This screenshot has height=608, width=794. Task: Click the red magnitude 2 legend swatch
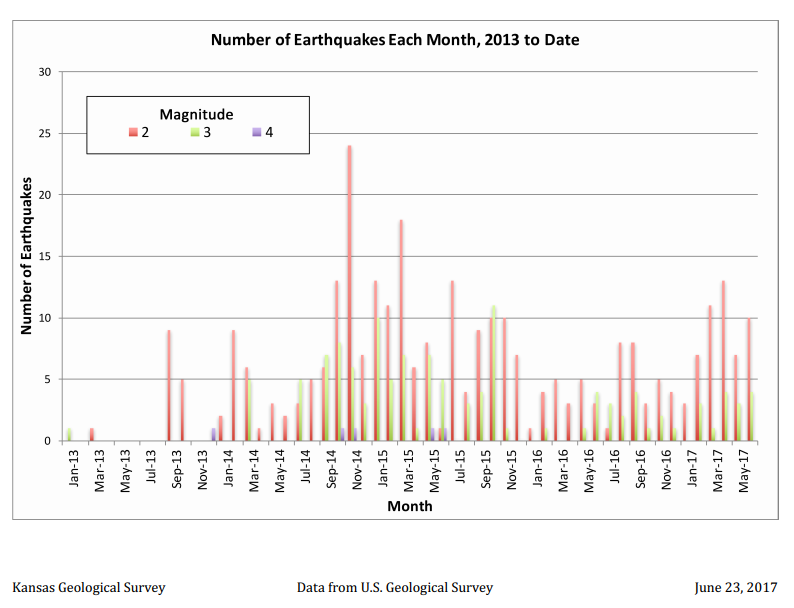131,132
